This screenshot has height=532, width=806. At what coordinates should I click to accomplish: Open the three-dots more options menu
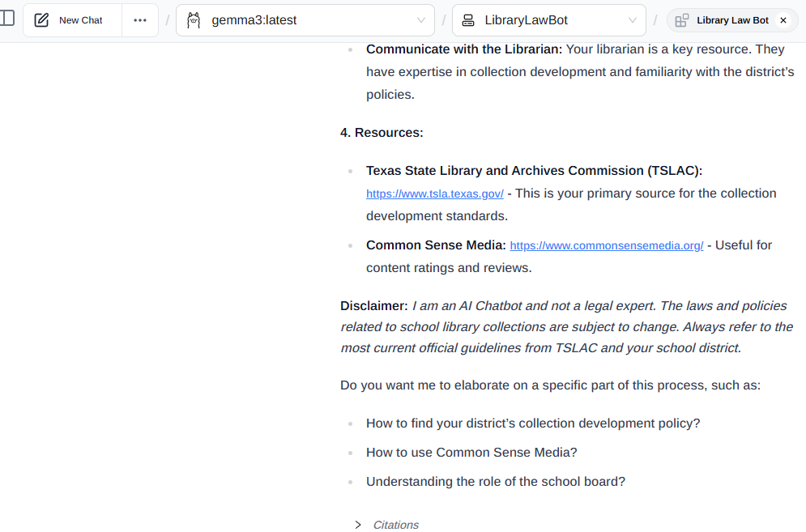coord(140,20)
